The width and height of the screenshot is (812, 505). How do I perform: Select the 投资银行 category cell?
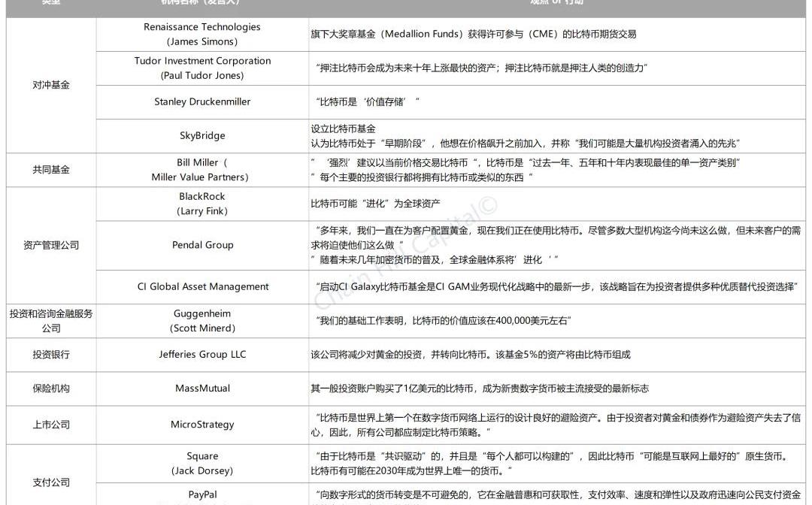(x=51, y=355)
